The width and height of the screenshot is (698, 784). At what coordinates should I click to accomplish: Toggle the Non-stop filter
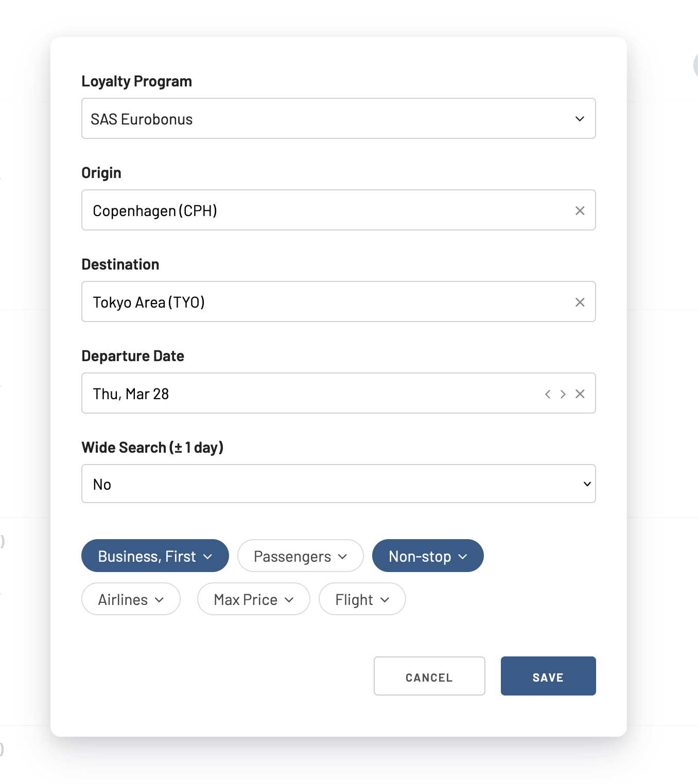[428, 556]
